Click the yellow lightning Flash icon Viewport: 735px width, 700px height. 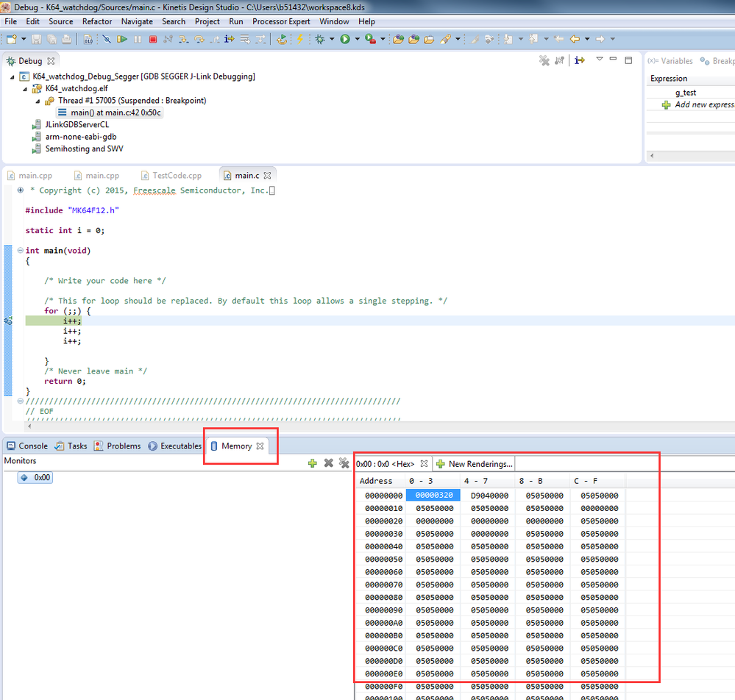[299, 40]
